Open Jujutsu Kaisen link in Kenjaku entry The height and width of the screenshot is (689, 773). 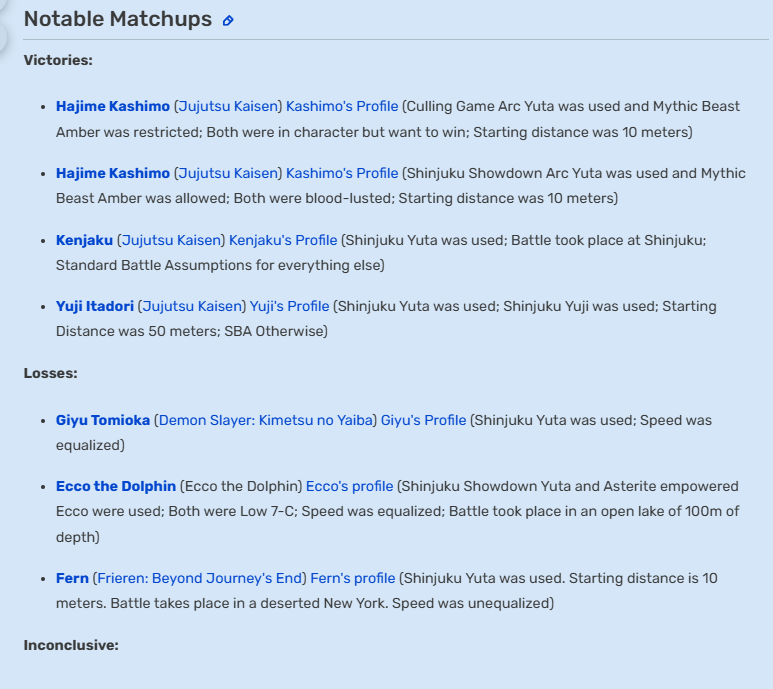click(171, 240)
